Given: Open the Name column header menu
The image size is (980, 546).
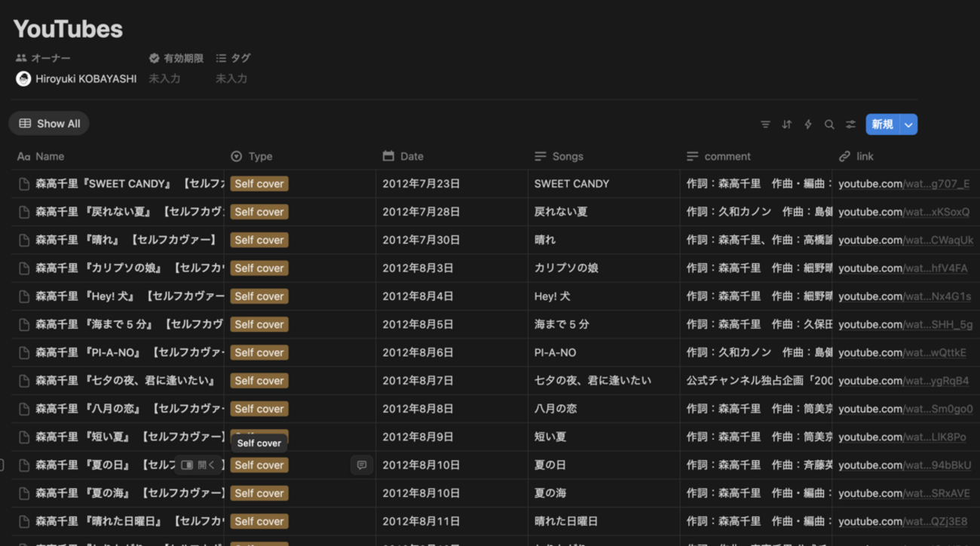Looking at the screenshot, I should [x=119, y=156].
